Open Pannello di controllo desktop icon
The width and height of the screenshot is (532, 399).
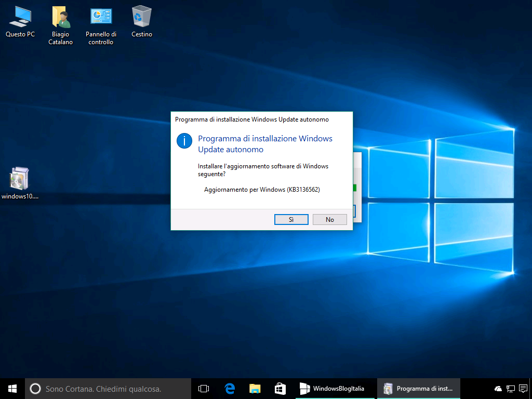point(101,25)
